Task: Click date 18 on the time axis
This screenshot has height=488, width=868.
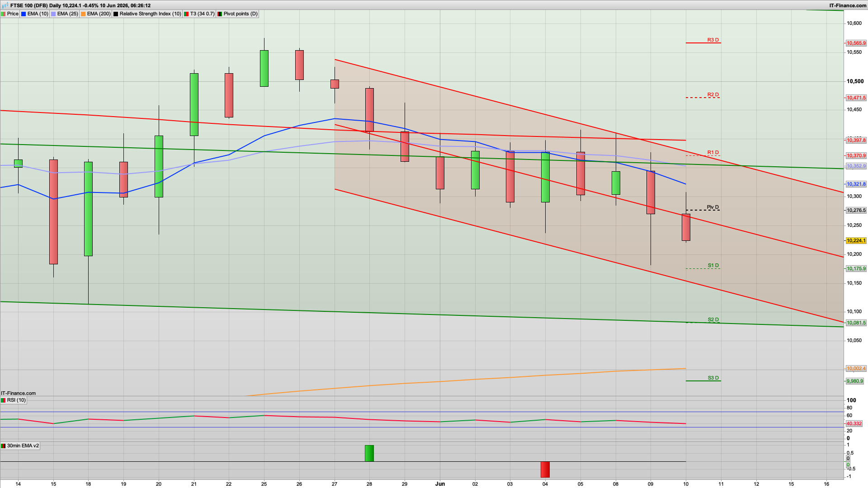Action: 88,484
